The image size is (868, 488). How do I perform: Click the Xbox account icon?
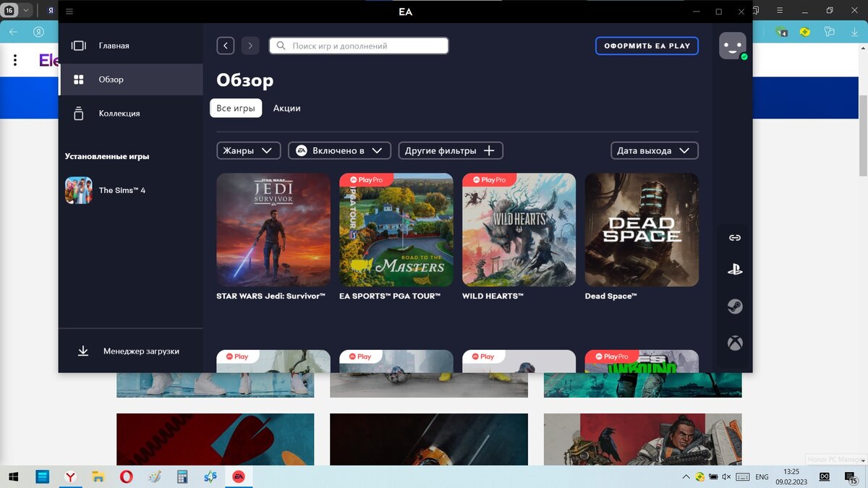(735, 343)
